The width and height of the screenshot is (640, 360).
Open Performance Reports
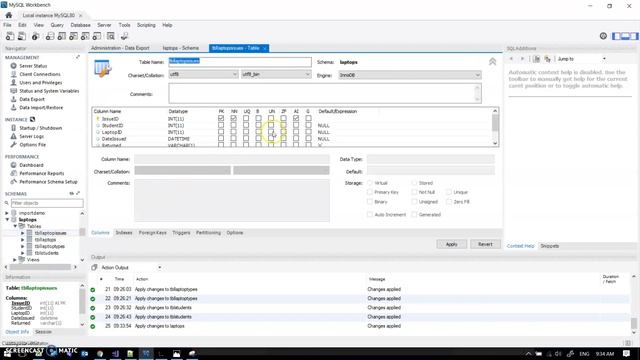click(42, 173)
